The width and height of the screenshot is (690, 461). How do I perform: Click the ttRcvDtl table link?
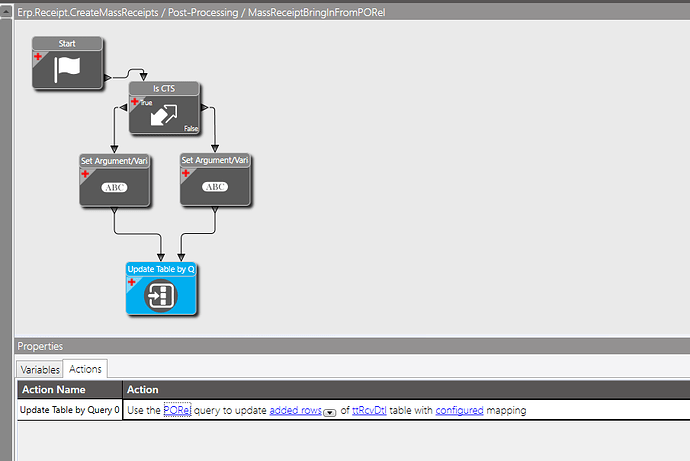369,410
